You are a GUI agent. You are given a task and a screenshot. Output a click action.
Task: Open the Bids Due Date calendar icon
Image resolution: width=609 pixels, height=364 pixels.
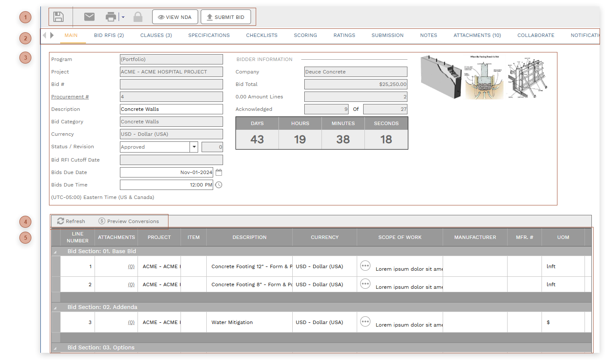(220, 172)
